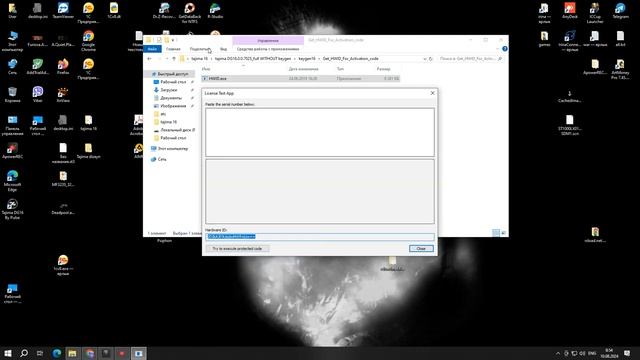Screen dimensions: 640x360
Task: Switch Explorer to details view icon
Action: (496, 233)
